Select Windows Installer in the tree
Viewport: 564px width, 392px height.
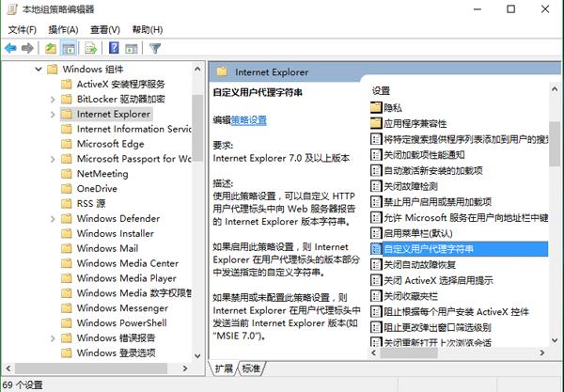pyautogui.click(x=116, y=233)
